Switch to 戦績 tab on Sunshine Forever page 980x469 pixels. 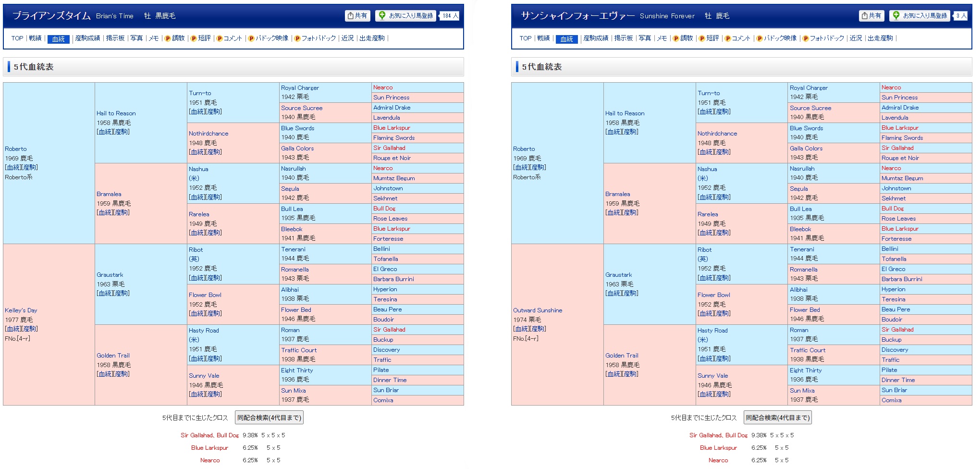[543, 38]
